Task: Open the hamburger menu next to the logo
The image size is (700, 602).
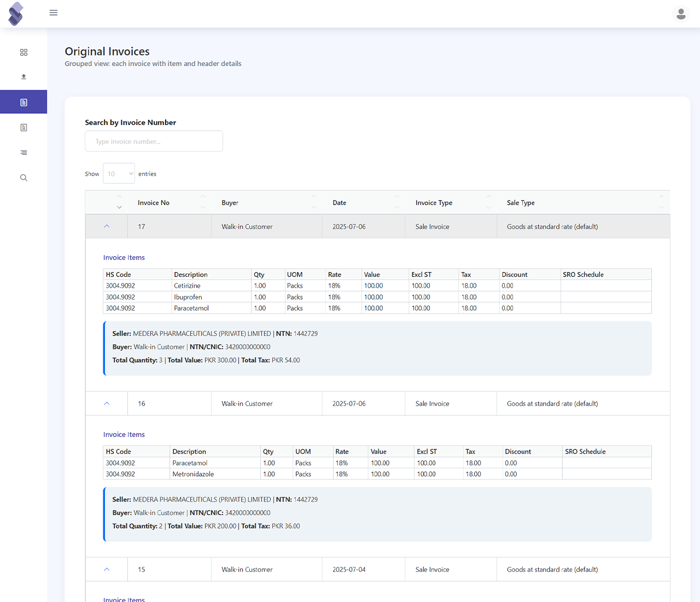Action: pos(53,13)
